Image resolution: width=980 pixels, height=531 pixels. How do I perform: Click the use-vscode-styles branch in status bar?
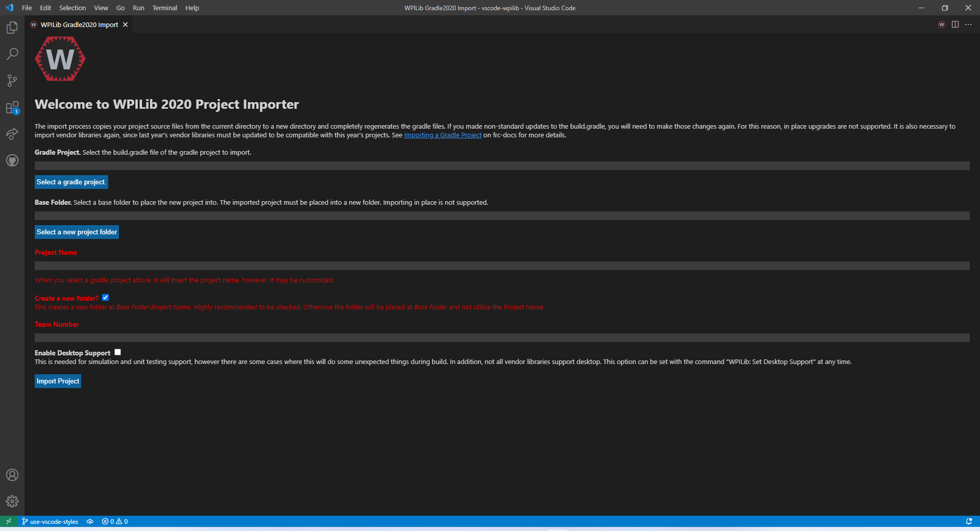[x=50, y=521]
